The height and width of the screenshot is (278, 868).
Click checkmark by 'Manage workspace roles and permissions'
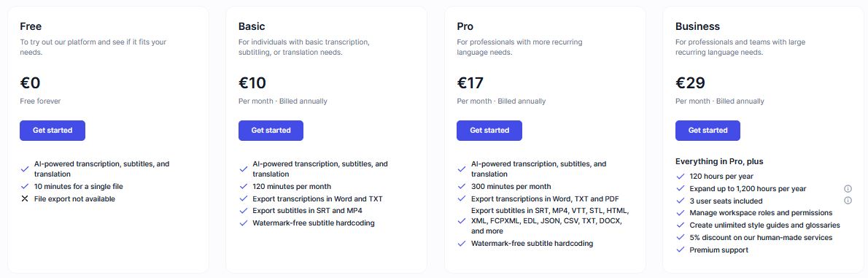[681, 213]
